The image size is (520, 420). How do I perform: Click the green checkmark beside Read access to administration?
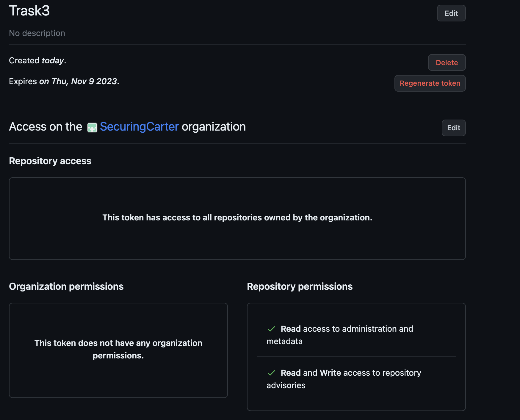(x=271, y=328)
